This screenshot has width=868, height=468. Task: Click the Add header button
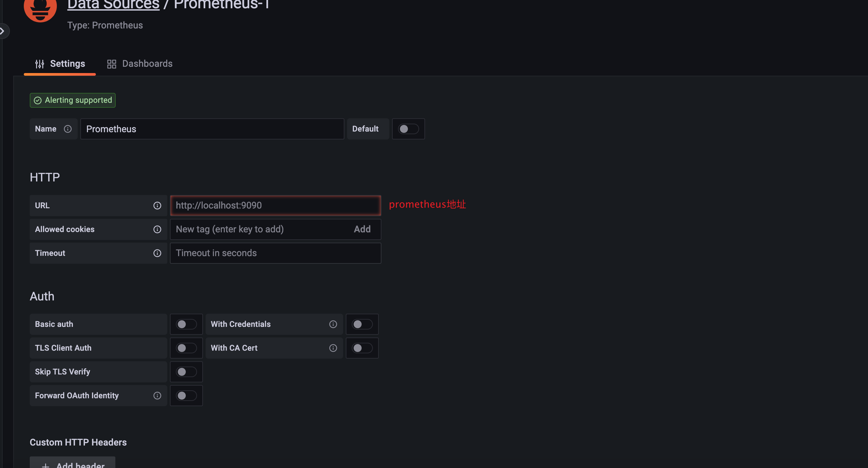[x=73, y=464]
